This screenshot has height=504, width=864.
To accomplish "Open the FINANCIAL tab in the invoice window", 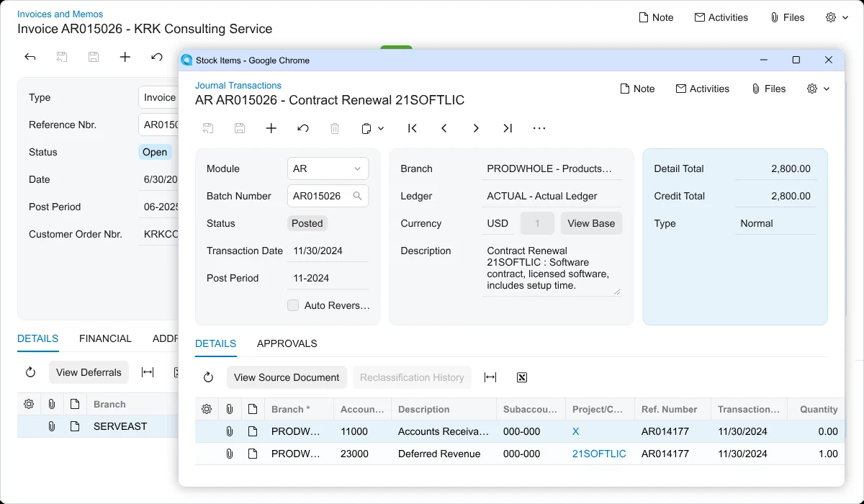I will pos(105,338).
